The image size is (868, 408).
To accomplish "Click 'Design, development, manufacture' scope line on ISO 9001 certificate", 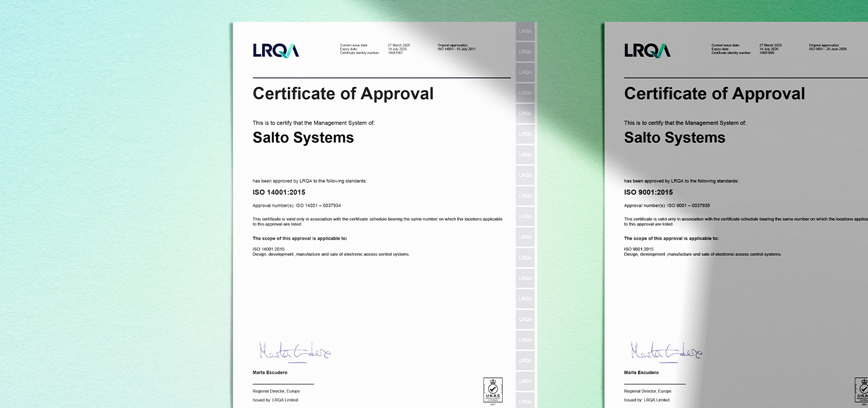I will [x=703, y=254].
